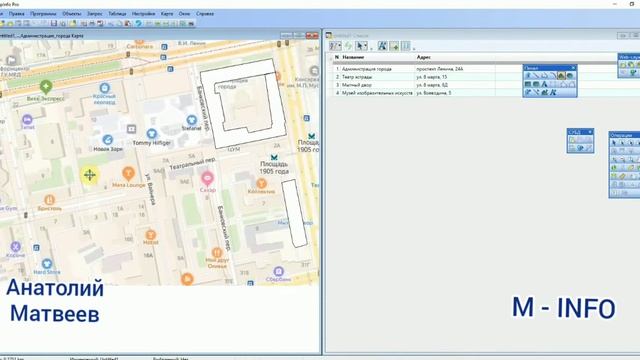
Task: Open Text Style from drawing palette bottom row
Action: click(x=553, y=93)
